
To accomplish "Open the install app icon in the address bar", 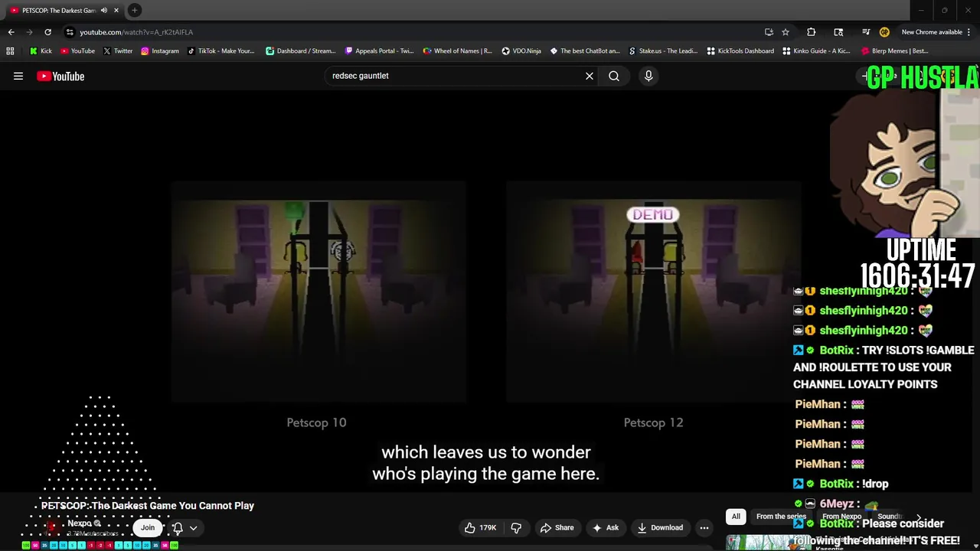I will pyautogui.click(x=769, y=32).
